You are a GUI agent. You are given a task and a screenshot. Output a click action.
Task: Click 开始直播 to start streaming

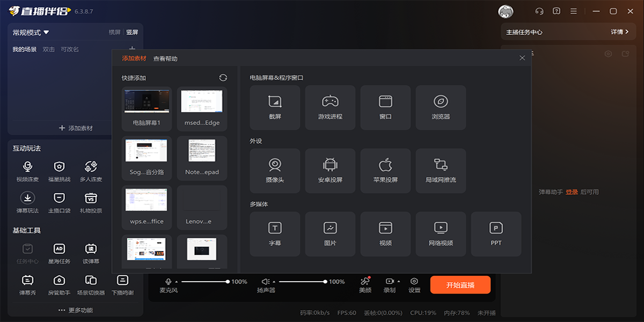pyautogui.click(x=460, y=285)
